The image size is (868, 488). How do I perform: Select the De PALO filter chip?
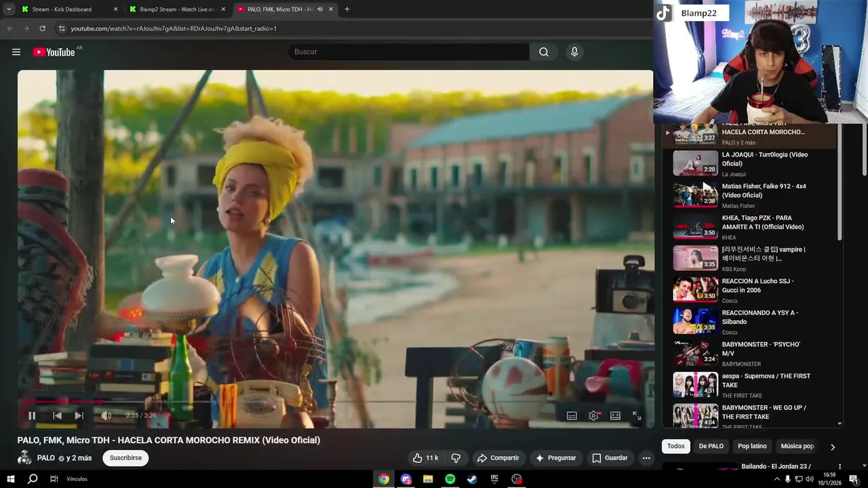[x=711, y=446]
